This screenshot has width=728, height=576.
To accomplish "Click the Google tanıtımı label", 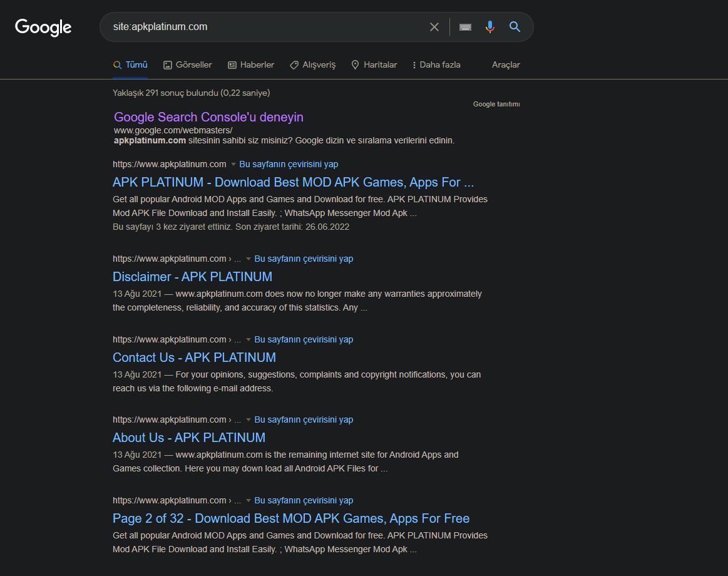I will click(x=496, y=104).
